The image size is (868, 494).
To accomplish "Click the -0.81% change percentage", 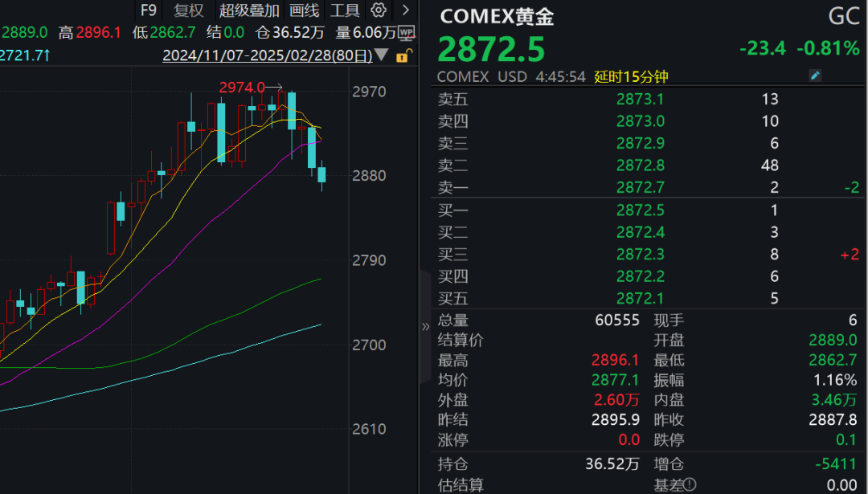I will click(828, 48).
